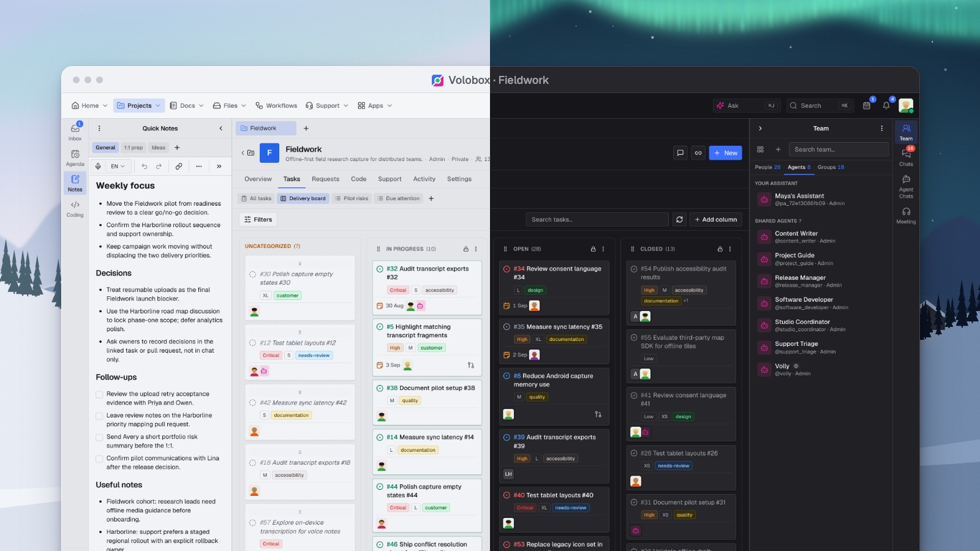
Task: Open Agent Chats in right sidebar
Action: tap(906, 186)
